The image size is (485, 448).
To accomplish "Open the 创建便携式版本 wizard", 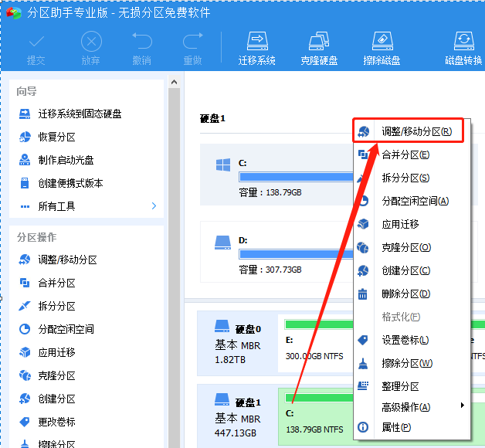I will point(61,183).
